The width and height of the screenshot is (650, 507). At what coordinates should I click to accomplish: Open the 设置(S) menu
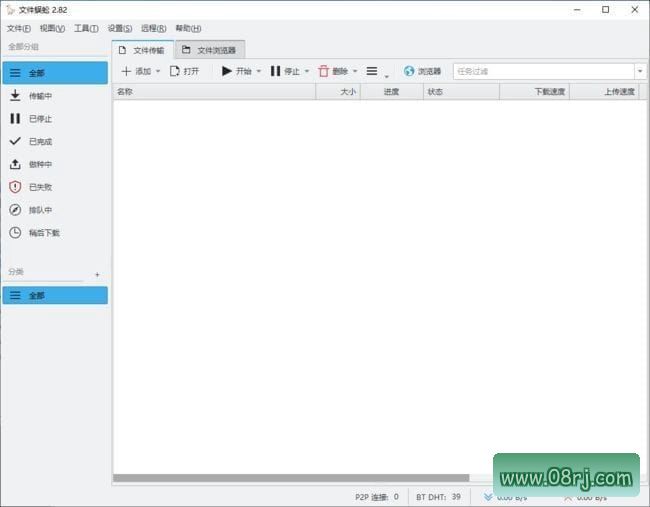pyautogui.click(x=120, y=28)
